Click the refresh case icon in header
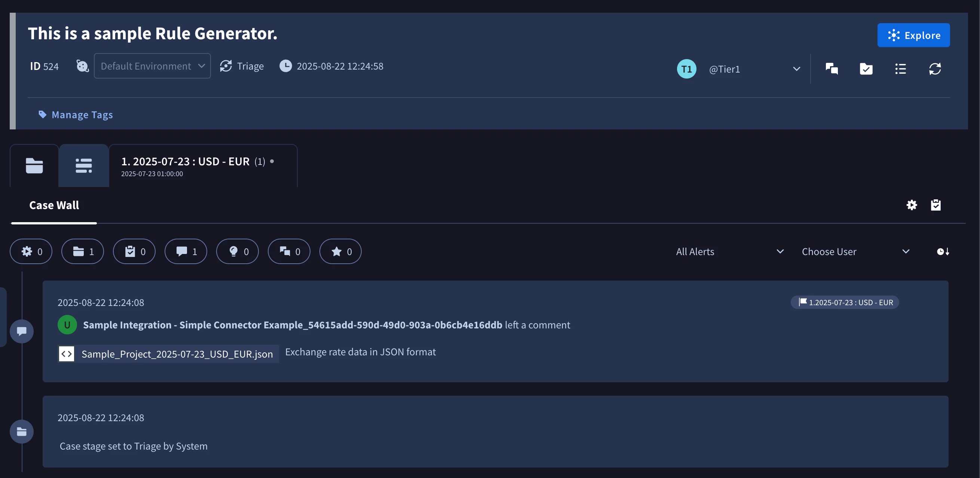The image size is (980, 478). tap(935, 69)
